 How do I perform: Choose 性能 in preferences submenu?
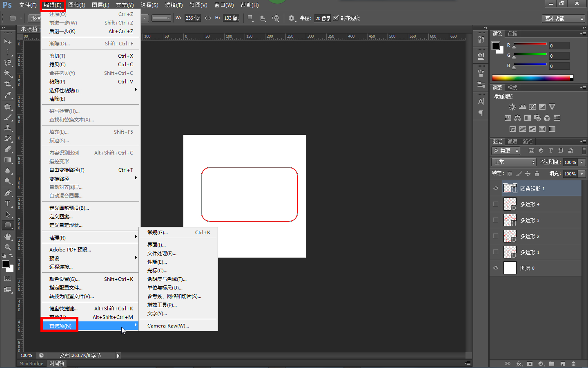coord(178,262)
